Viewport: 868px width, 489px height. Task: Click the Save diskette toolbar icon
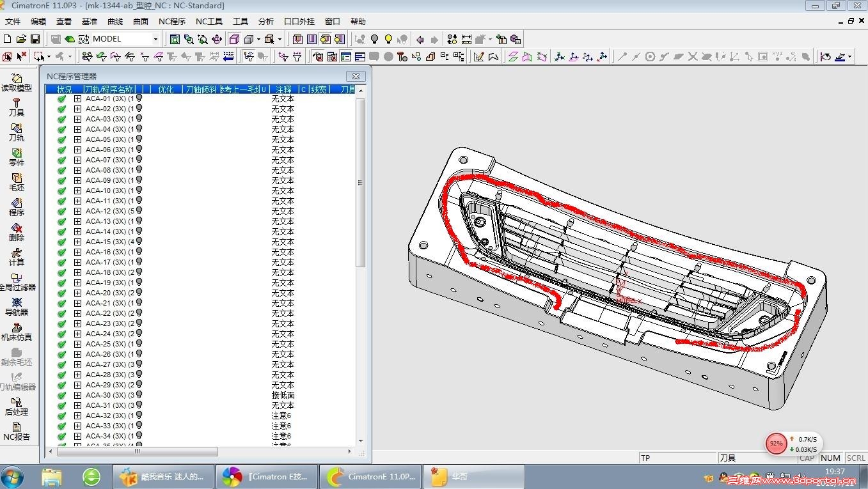click(x=35, y=39)
